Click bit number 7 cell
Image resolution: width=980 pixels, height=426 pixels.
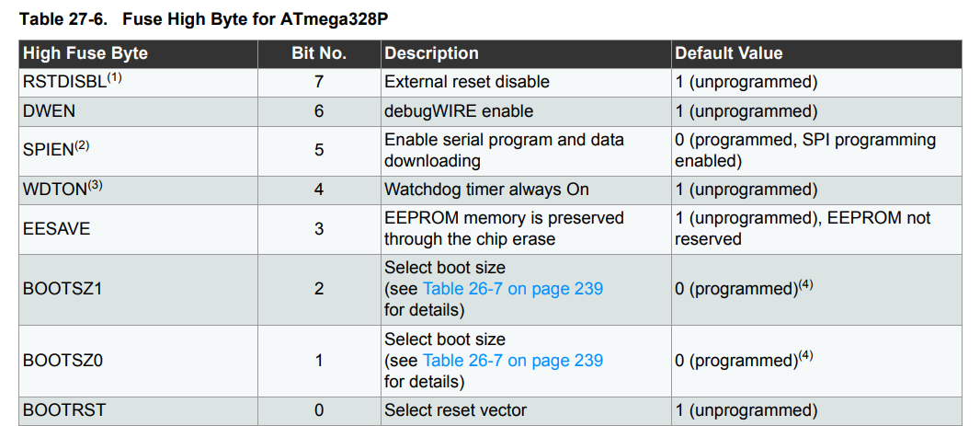tap(319, 82)
